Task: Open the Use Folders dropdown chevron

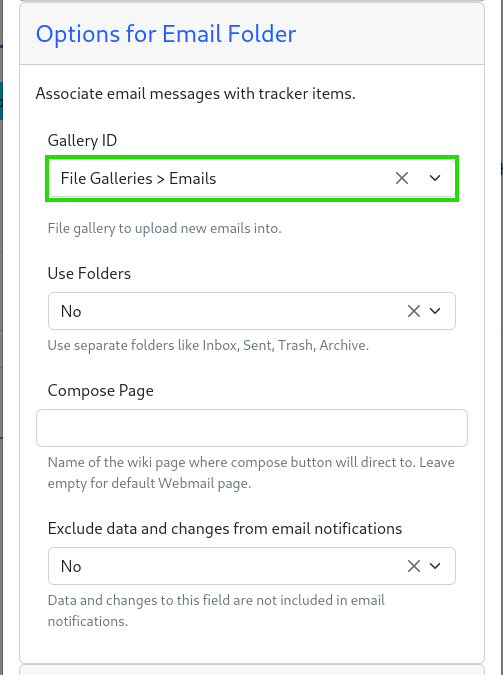Action: click(435, 311)
